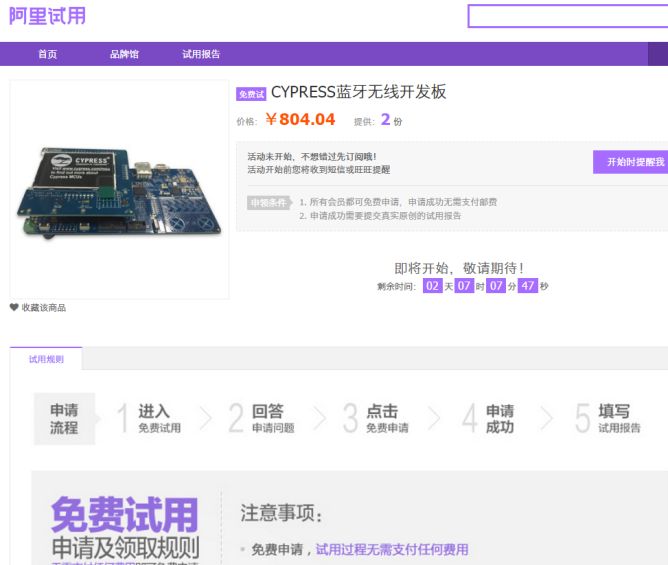This screenshot has height=565, width=668.
Task: Open 品牌馆 navigation item
Action: 124,54
